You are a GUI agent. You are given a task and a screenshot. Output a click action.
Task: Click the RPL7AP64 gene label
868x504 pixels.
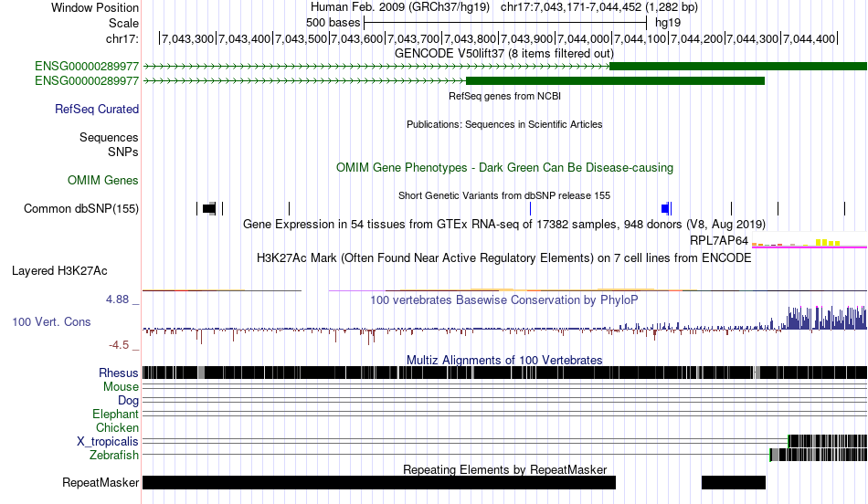[x=718, y=241]
